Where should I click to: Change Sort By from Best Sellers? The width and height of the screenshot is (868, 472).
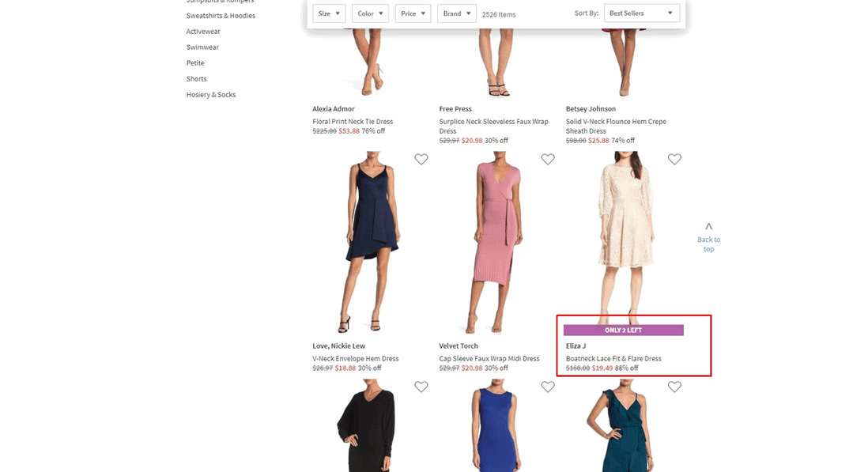[x=641, y=13]
